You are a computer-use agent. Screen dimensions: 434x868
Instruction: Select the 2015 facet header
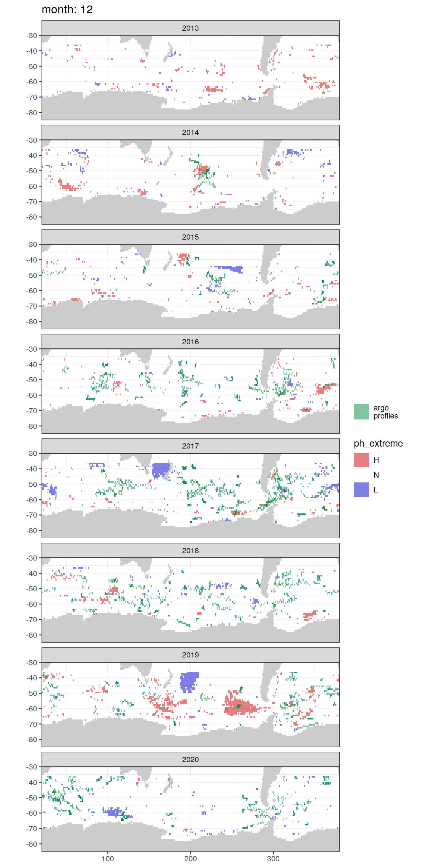(191, 237)
